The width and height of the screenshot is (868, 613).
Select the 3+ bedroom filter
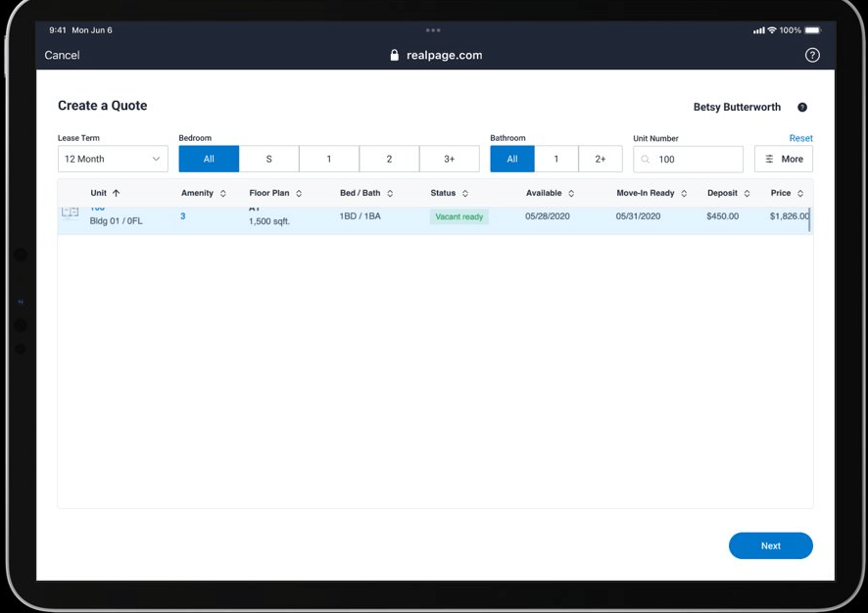coord(449,159)
